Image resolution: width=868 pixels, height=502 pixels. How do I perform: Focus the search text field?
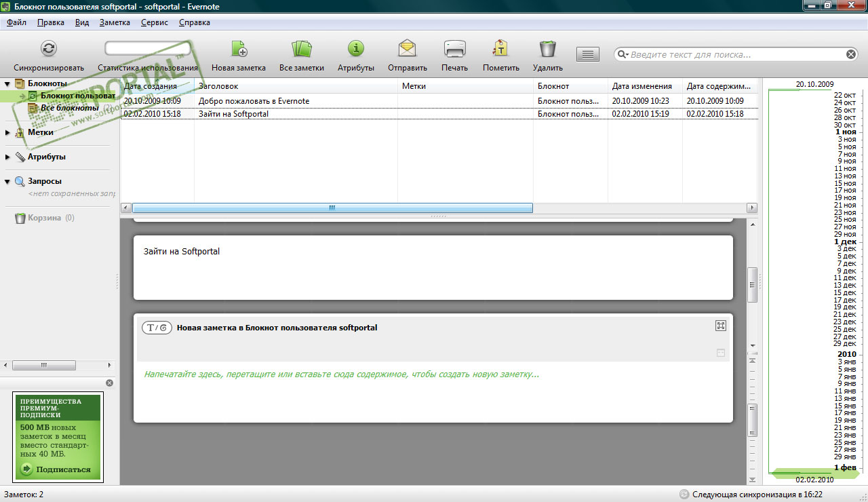[737, 54]
